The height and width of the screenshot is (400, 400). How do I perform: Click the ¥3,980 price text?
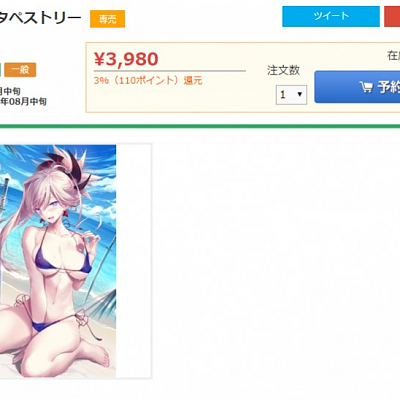[x=126, y=59]
